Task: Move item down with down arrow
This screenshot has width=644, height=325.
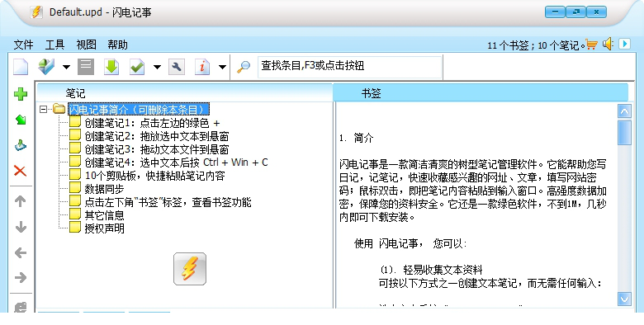Action: point(21,227)
